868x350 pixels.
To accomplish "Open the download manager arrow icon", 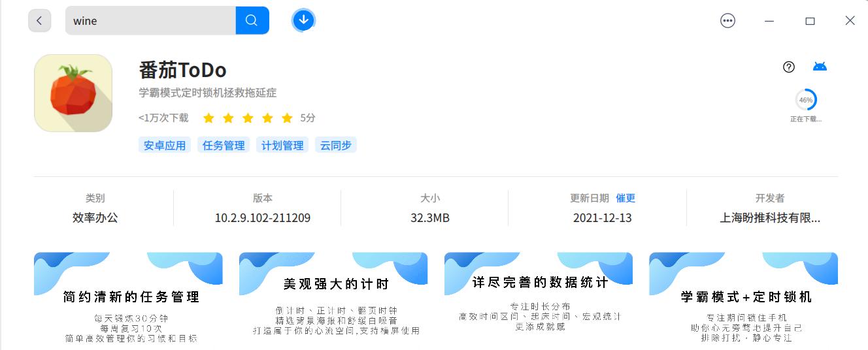I will 303,20.
